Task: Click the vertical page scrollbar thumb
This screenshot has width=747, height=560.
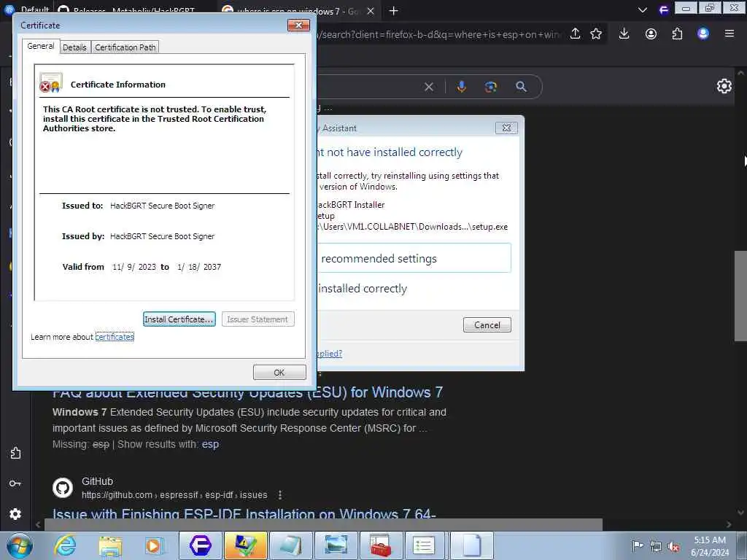Action: (x=740, y=295)
